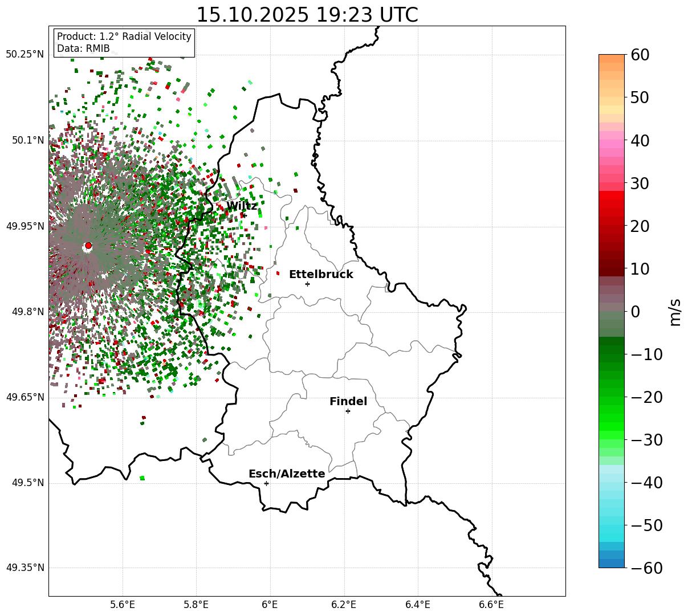Click the colorbar tick label 0

[635, 312]
